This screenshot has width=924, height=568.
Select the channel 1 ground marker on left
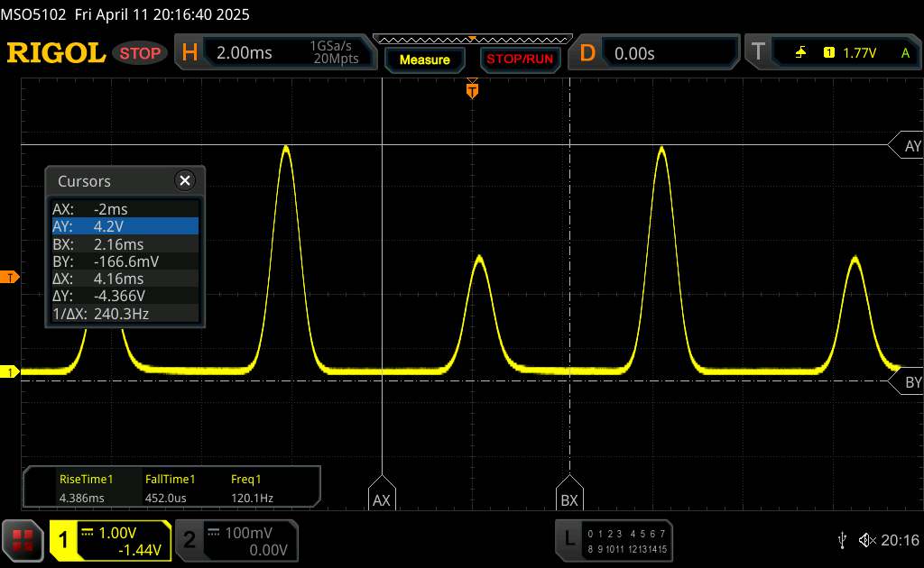11,371
